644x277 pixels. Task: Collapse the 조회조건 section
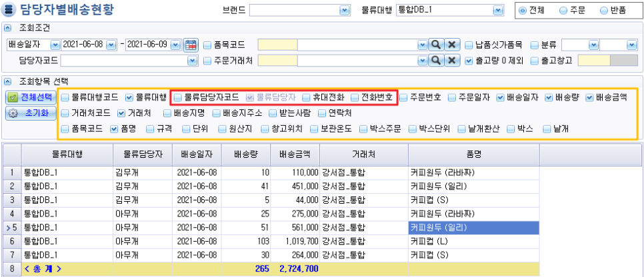[7, 28]
